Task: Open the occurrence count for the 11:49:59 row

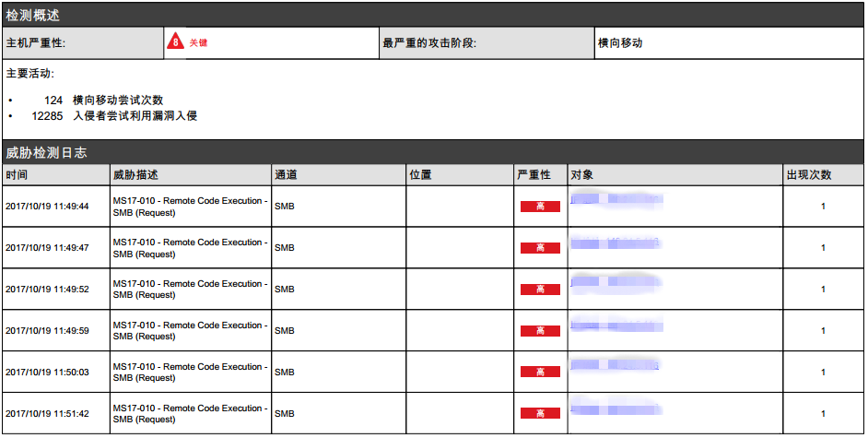Action: pyautogui.click(x=823, y=331)
